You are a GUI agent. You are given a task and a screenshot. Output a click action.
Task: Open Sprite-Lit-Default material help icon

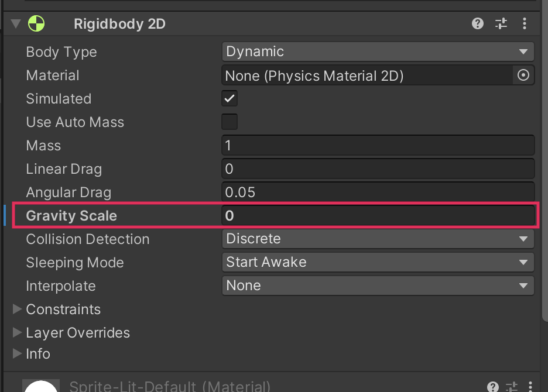coord(493,386)
